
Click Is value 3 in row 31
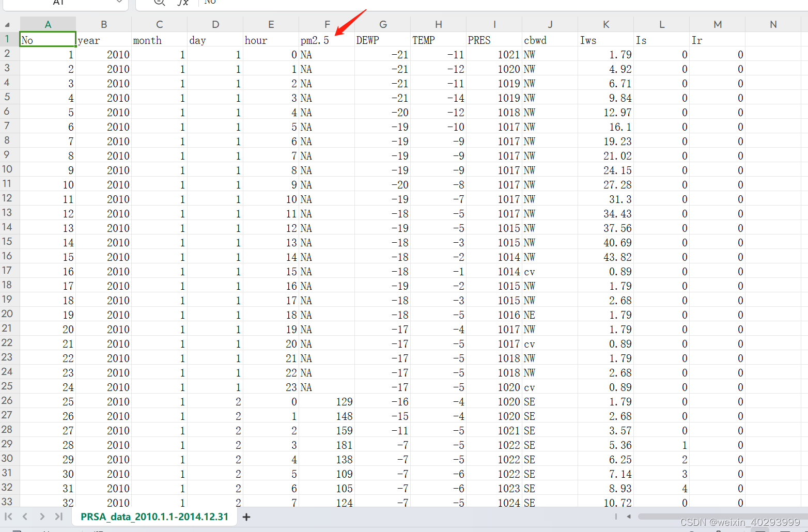(x=662, y=474)
